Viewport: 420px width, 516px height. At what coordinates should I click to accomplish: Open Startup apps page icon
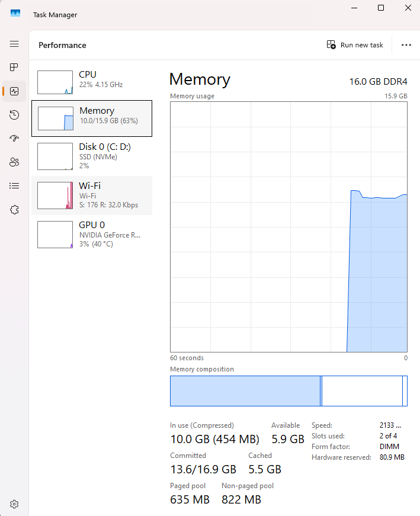tap(14, 138)
